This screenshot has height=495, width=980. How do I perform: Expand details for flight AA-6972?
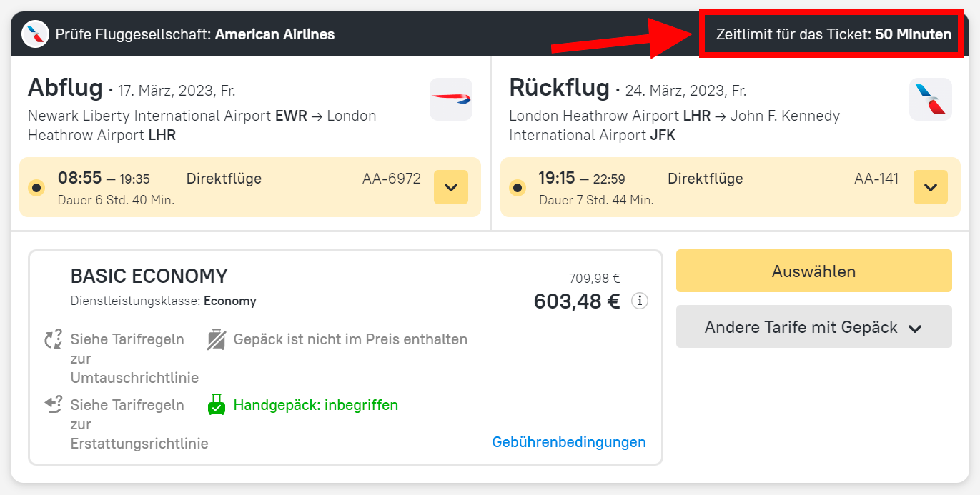451,187
